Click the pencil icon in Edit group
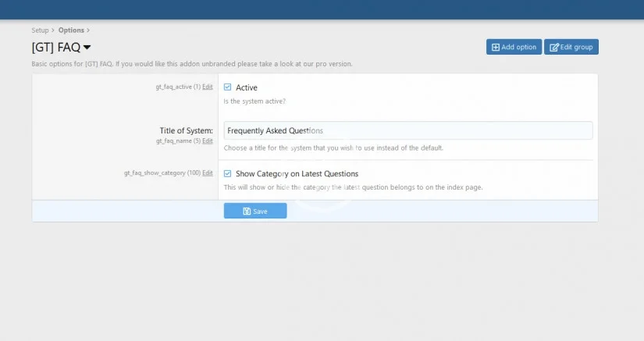Screen dimensions: 644x341 (554, 48)
